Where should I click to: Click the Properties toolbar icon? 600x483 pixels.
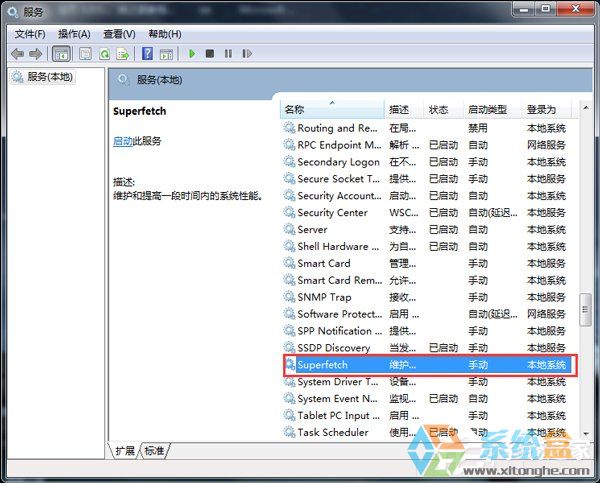coord(85,54)
